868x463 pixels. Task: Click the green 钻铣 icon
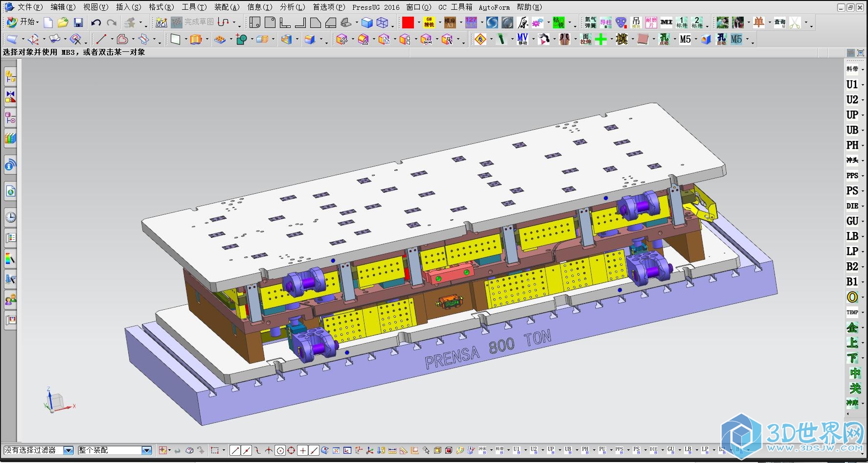pos(558,23)
